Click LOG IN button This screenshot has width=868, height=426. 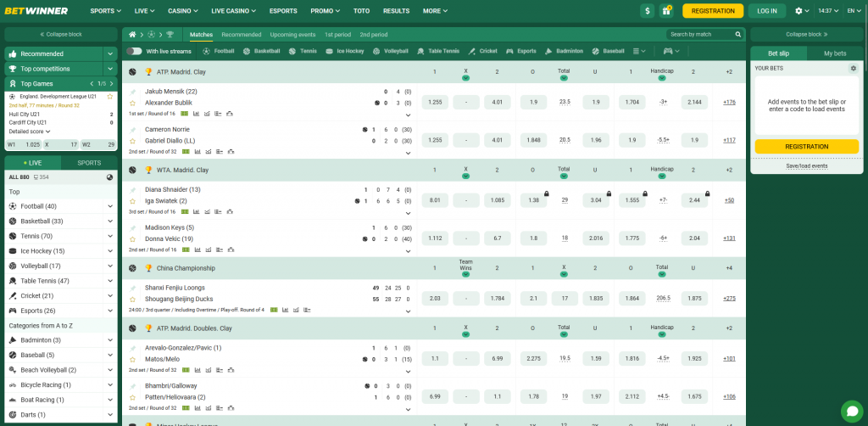(x=766, y=10)
